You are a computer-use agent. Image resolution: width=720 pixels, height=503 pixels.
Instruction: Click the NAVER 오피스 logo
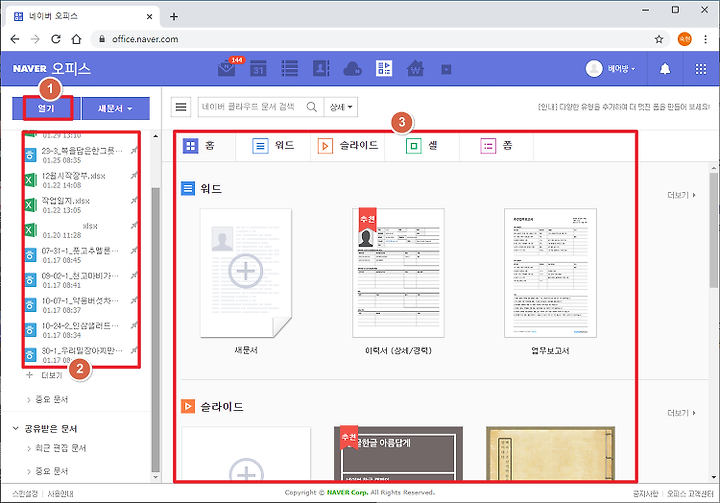(51, 68)
